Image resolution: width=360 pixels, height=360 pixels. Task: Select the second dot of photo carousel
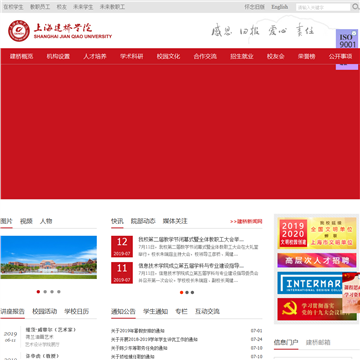point(45,292)
